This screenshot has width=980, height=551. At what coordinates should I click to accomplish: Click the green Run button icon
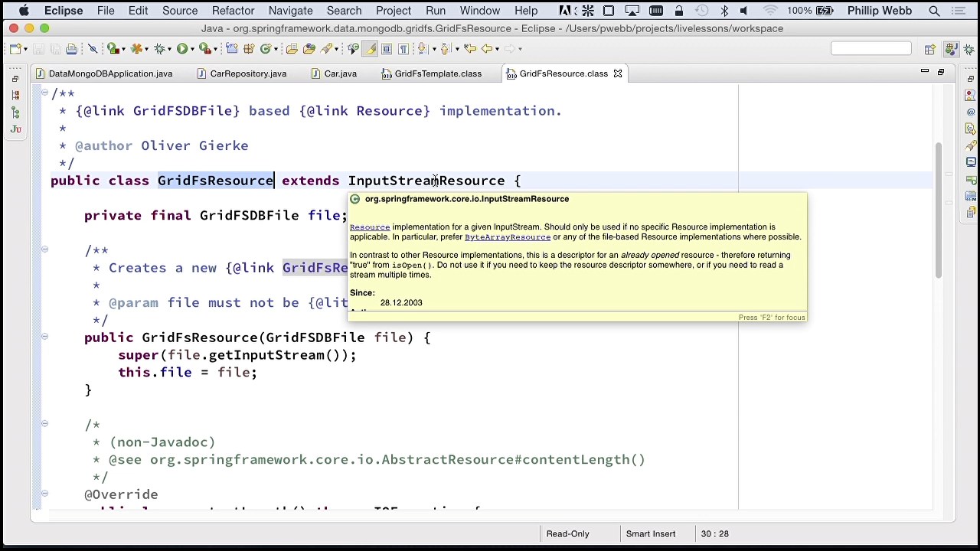[x=181, y=49]
